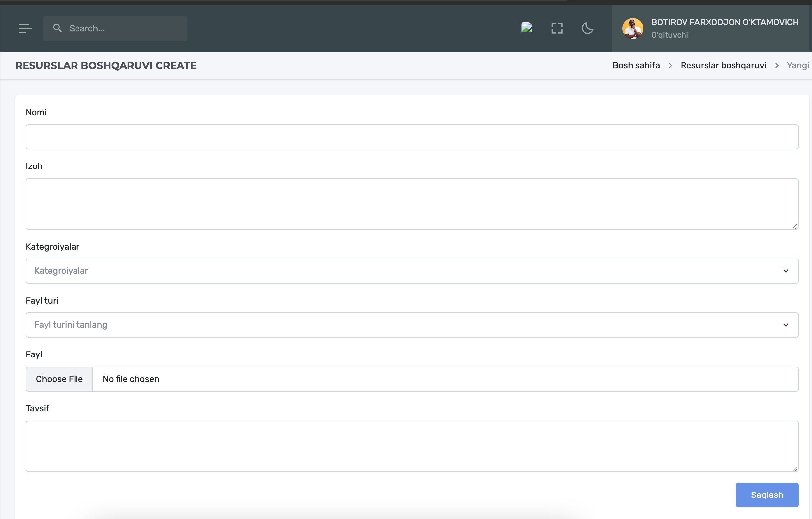The image size is (812, 519).
Task: Click into the Izoh textarea
Action: pyautogui.click(x=412, y=204)
